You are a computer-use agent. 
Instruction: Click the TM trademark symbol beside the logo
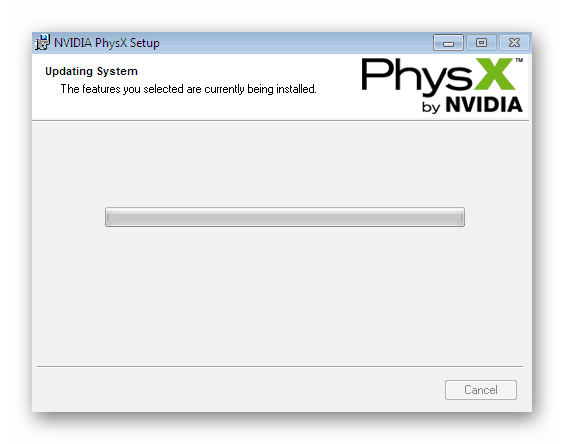click(519, 60)
